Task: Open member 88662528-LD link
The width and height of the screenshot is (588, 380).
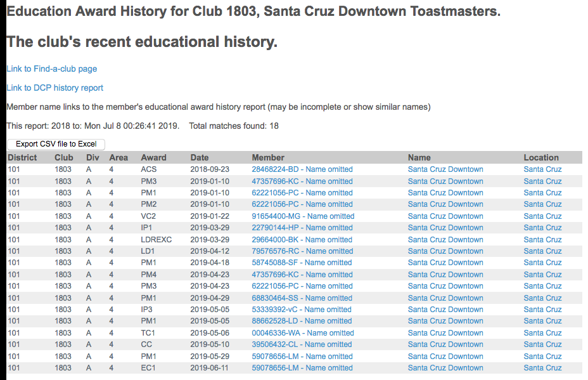Action: [302, 321]
